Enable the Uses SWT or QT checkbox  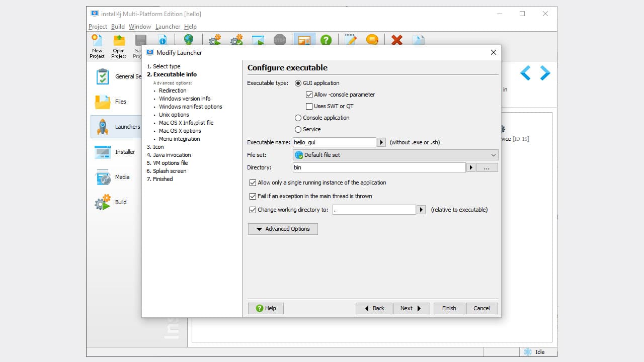pyautogui.click(x=309, y=106)
